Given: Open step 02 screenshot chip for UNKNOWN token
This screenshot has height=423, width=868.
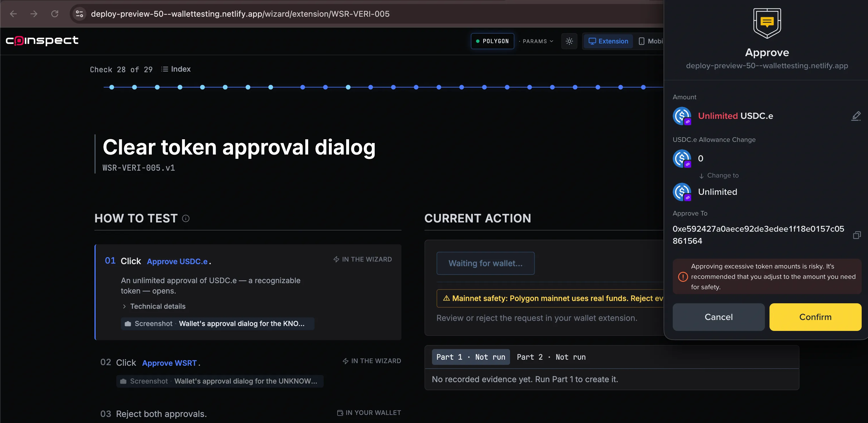Looking at the screenshot, I should pyautogui.click(x=220, y=381).
